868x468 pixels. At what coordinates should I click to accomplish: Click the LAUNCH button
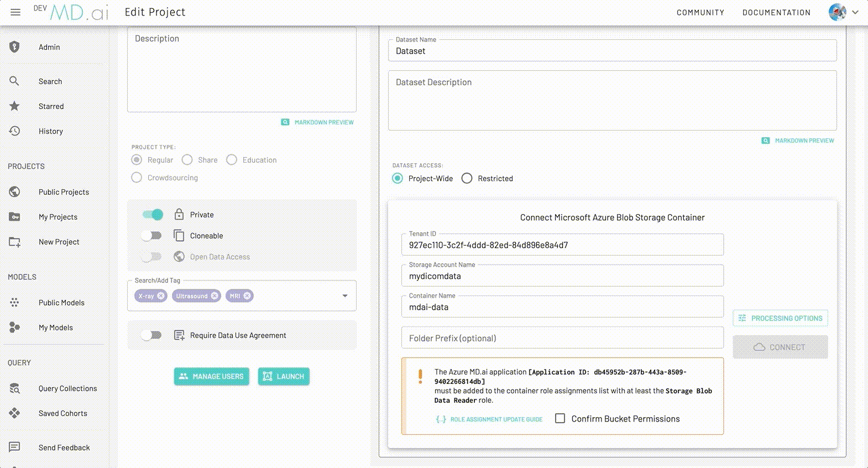[284, 376]
